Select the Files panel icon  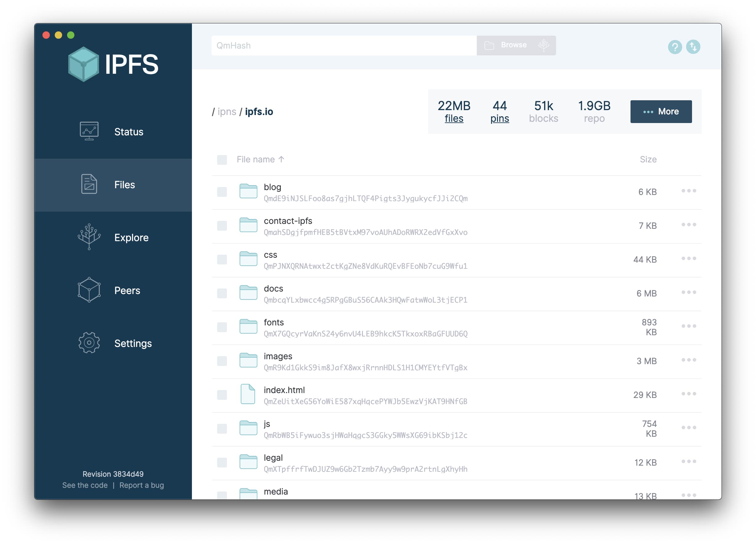point(88,184)
